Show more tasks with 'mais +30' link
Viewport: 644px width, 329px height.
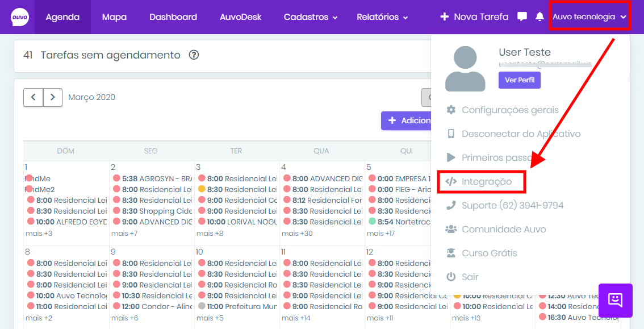(x=297, y=234)
